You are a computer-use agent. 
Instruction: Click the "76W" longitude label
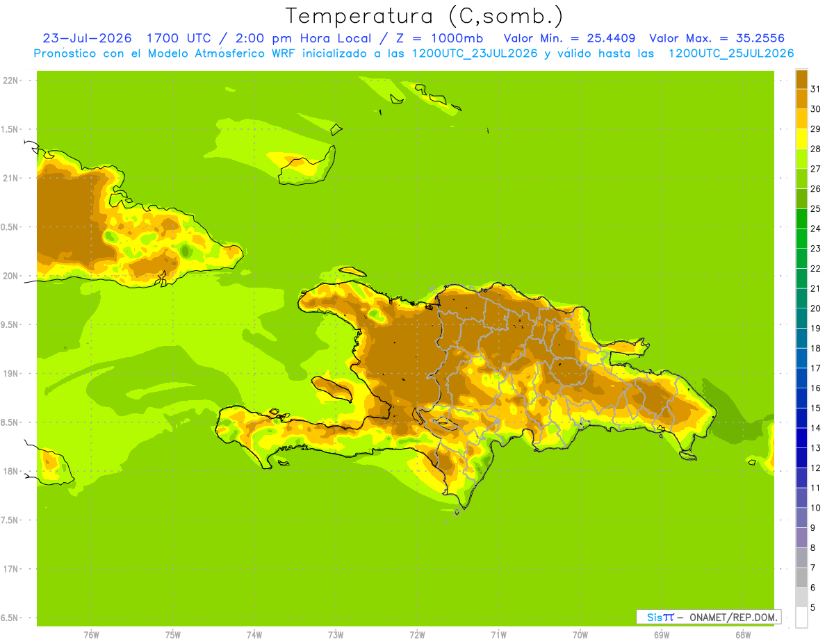(91, 635)
